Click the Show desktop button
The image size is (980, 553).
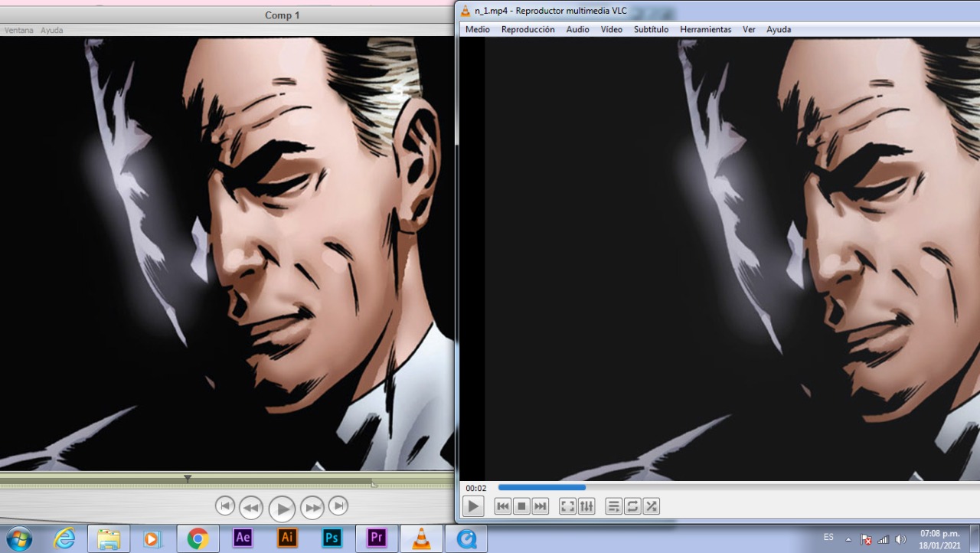(975, 538)
